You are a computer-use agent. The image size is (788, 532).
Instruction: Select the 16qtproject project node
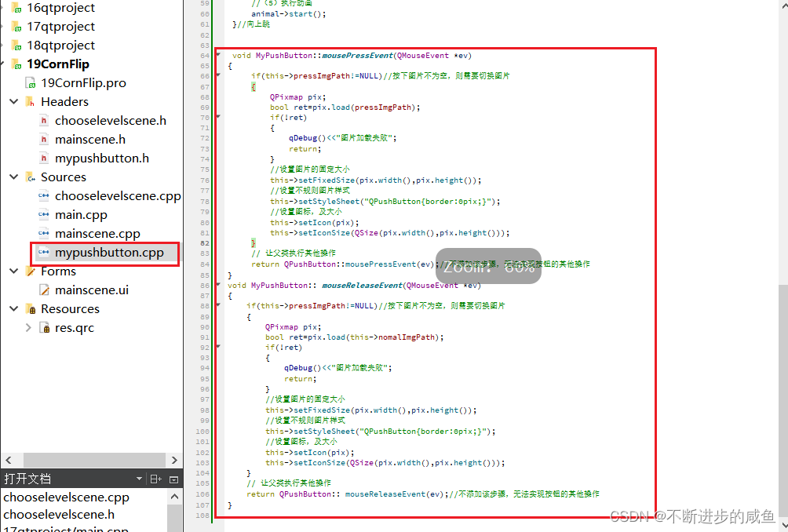coord(60,8)
